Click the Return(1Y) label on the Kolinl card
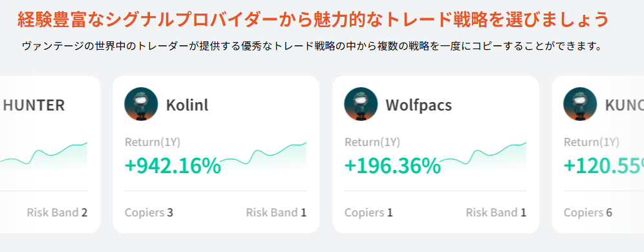The image size is (644, 252). [x=153, y=142]
